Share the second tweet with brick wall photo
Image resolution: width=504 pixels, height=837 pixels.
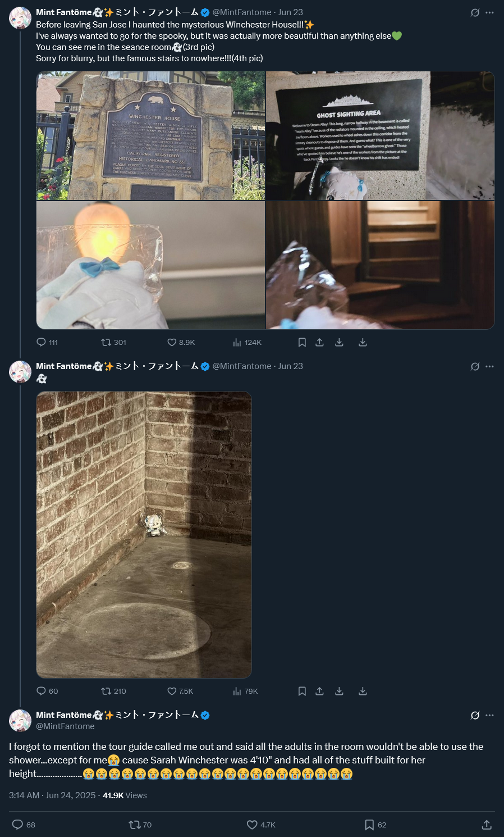tap(319, 691)
